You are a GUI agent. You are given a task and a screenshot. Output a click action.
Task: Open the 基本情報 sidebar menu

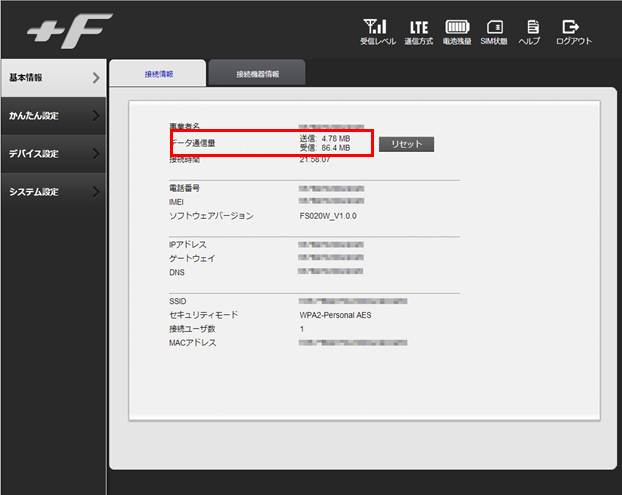54,78
